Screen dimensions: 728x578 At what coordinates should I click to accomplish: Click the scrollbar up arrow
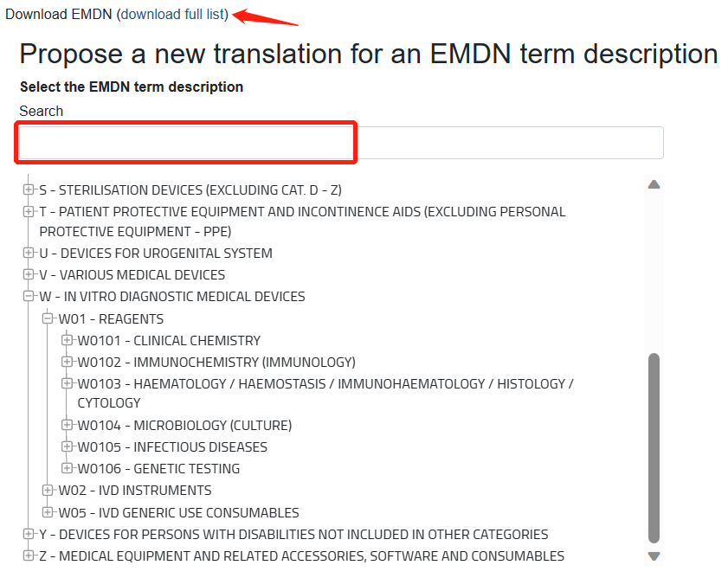tap(654, 183)
